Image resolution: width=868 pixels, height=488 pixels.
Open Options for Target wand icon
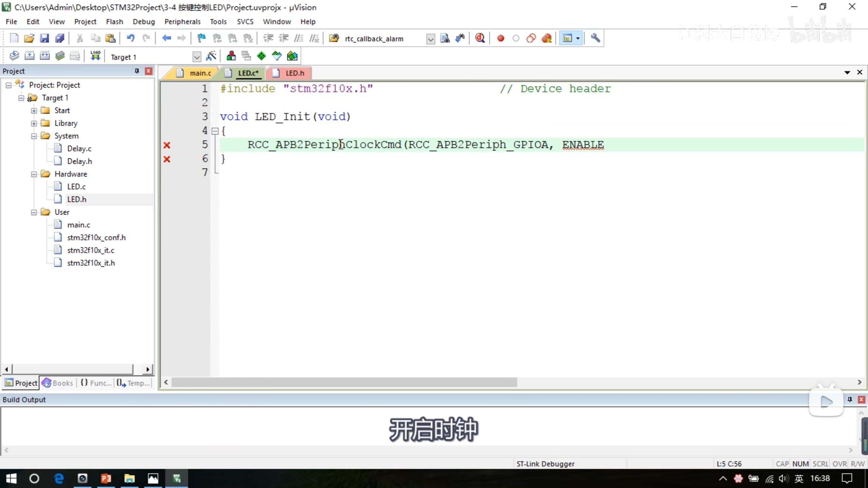211,56
